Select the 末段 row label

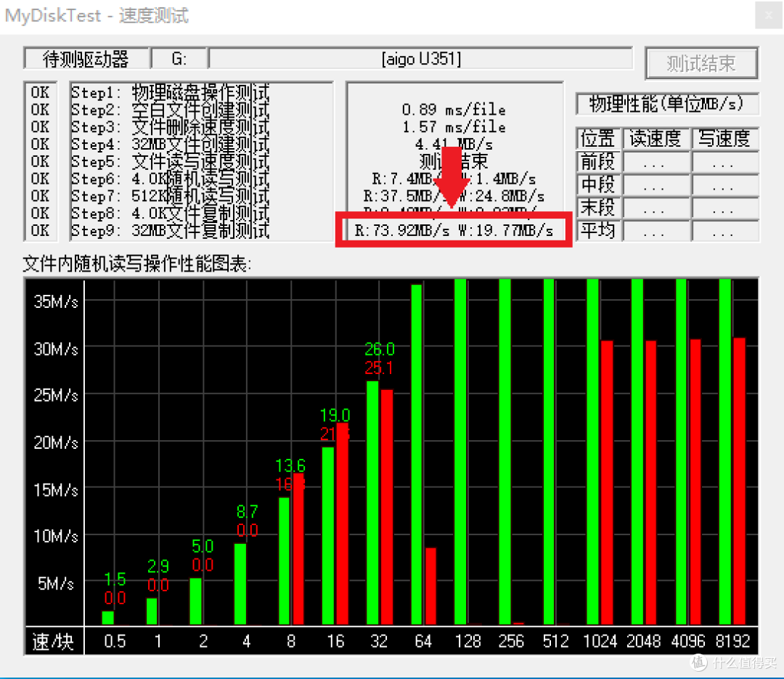click(x=597, y=208)
